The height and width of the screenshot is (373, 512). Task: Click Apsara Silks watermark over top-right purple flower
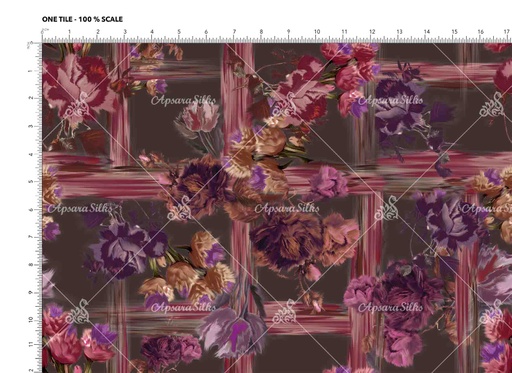click(x=391, y=100)
